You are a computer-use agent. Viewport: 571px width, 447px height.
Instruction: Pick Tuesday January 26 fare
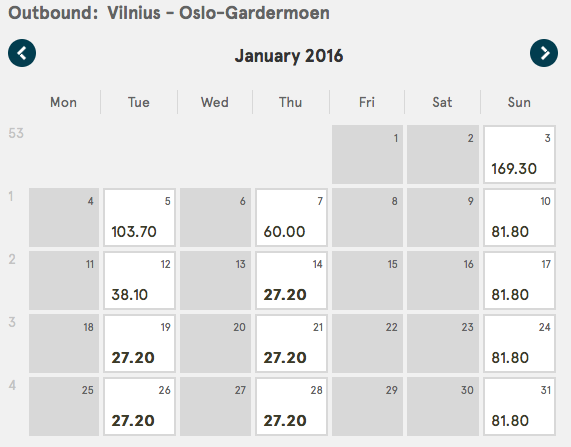click(x=139, y=407)
